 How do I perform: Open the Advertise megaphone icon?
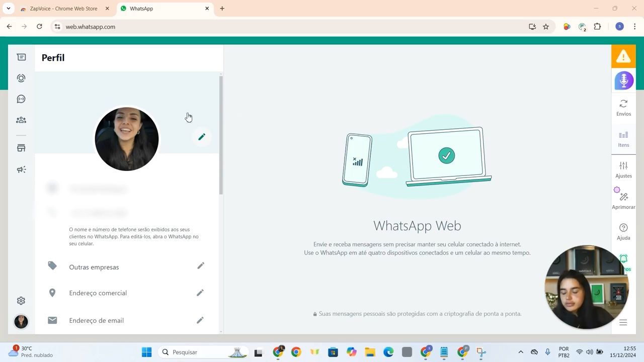pos(21,169)
